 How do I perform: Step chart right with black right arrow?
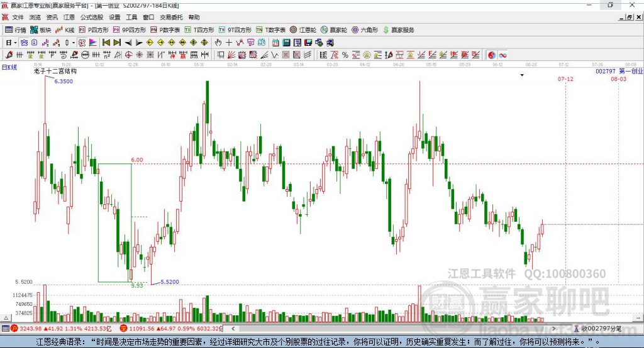click(x=139, y=43)
